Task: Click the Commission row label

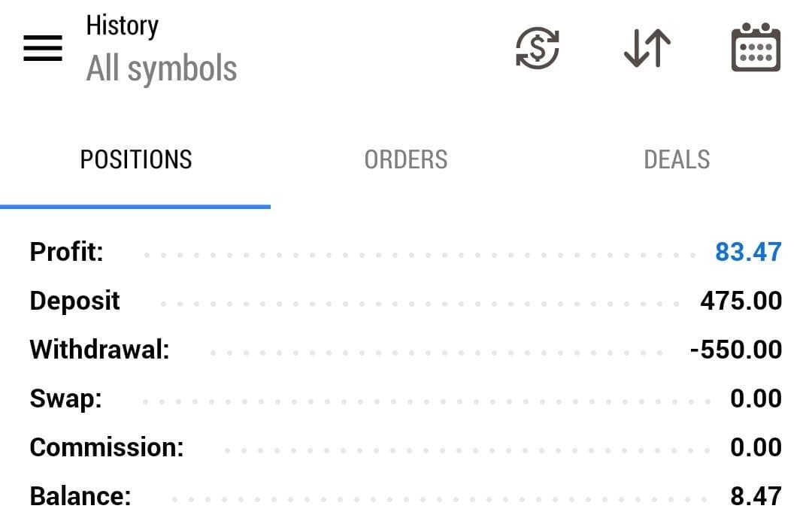Action: [x=106, y=447]
